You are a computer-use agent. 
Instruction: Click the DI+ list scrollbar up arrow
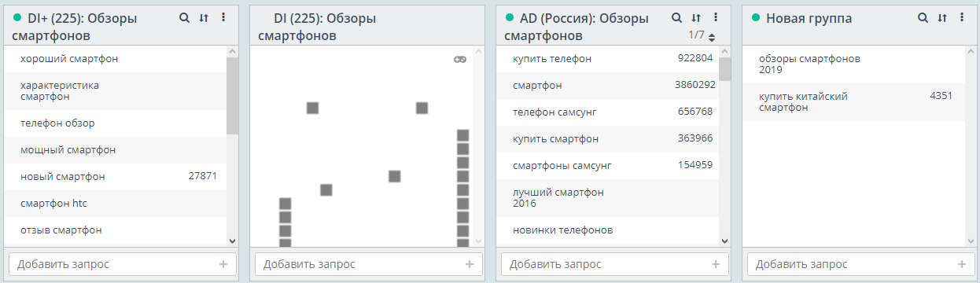(x=232, y=51)
